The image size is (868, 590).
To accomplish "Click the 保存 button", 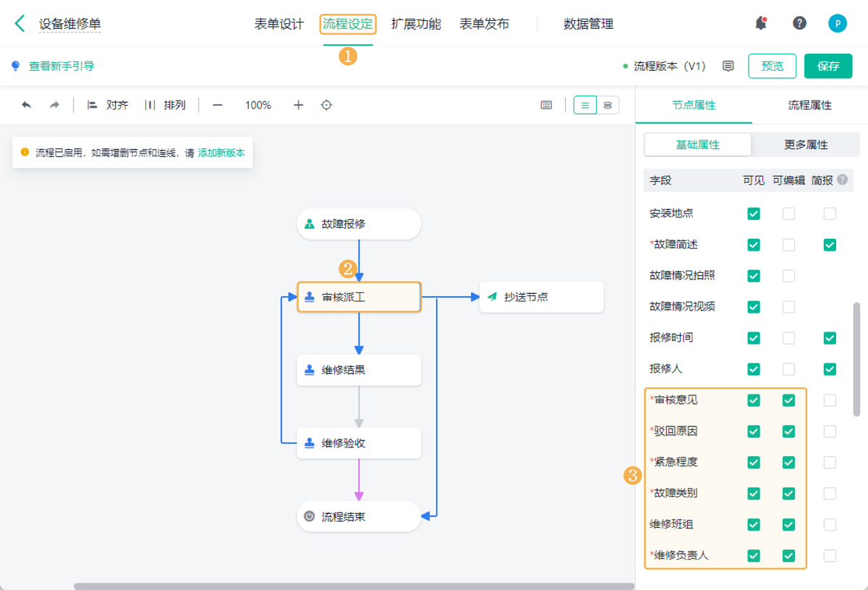I will tap(828, 66).
